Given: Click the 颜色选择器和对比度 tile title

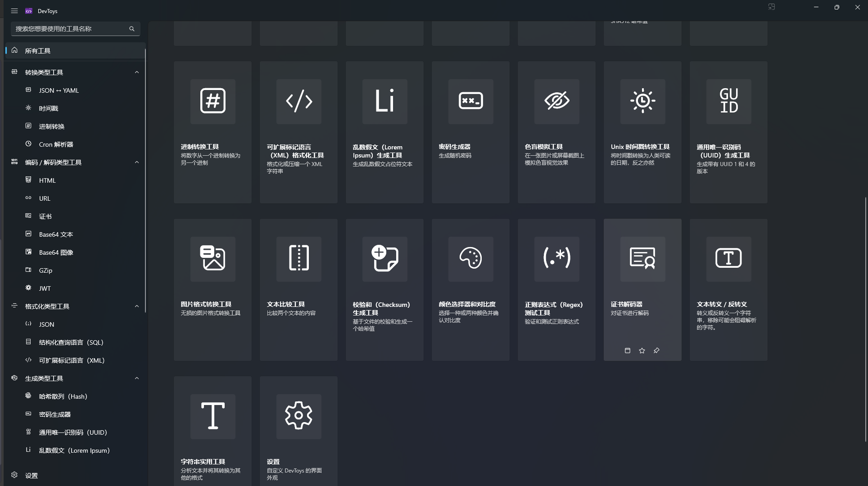Looking at the screenshot, I should (467, 304).
